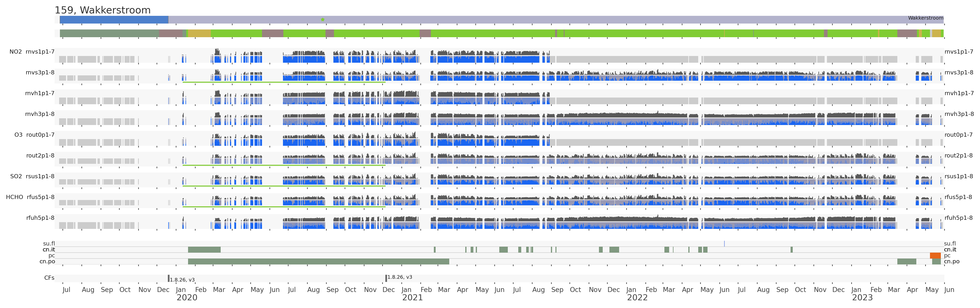Select the left rnvs1p1-7 NO2 row label
The width and height of the screenshot is (980, 308).
pyautogui.click(x=40, y=52)
